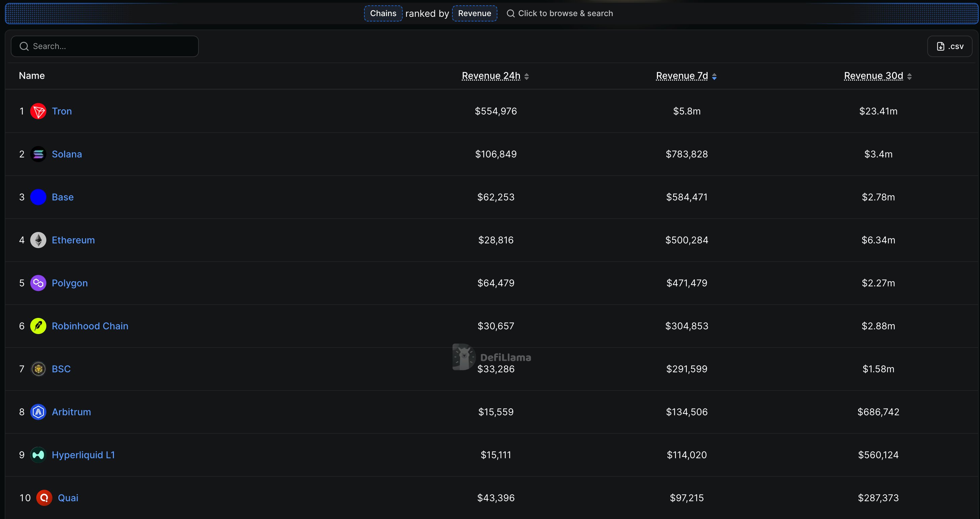
Task: Open the Hyperliquid L1 link
Action: [83, 455]
